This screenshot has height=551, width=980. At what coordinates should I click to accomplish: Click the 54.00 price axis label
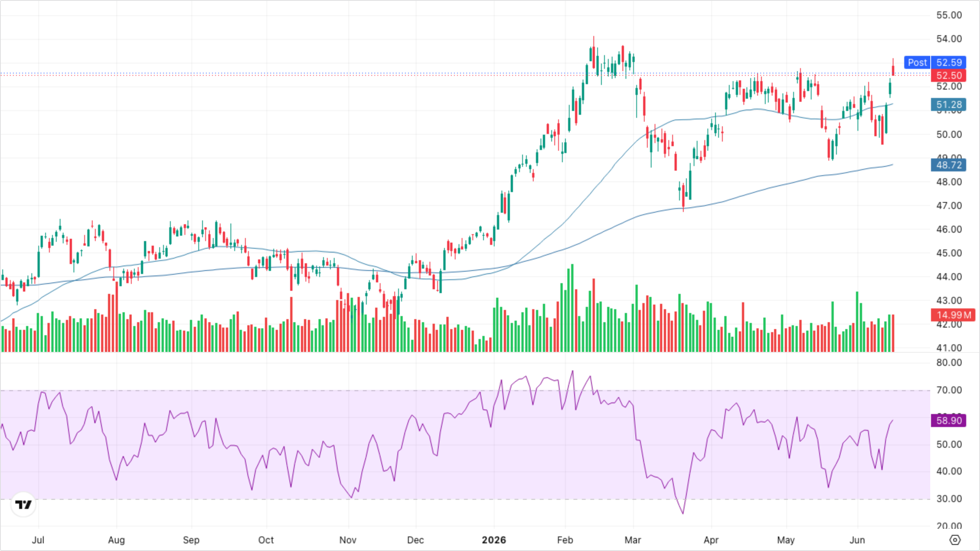pos(949,39)
